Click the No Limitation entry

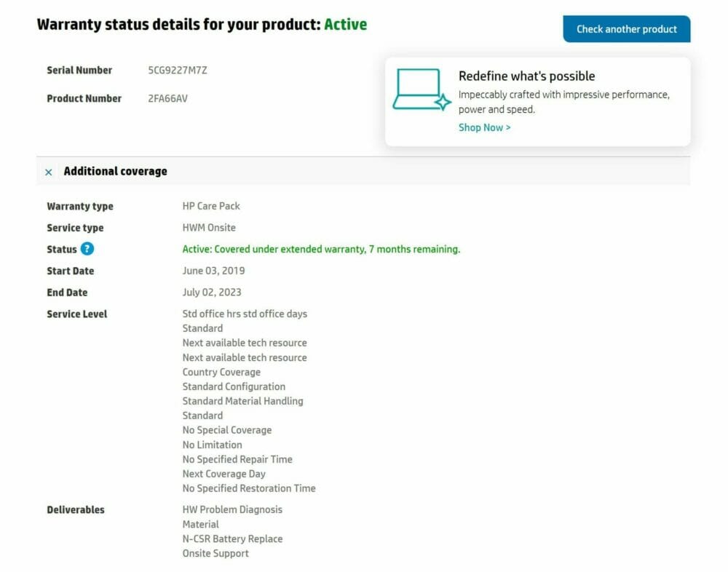[212, 445]
